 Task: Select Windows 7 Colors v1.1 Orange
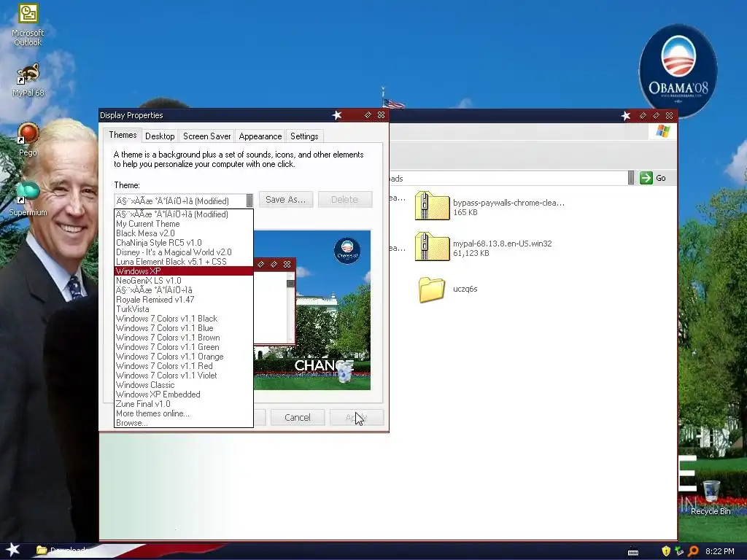(x=184, y=357)
